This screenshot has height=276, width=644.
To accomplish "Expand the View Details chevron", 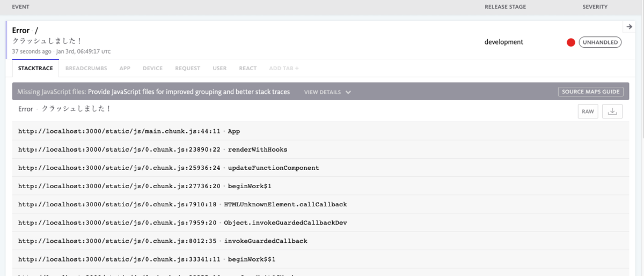I will 348,92.
